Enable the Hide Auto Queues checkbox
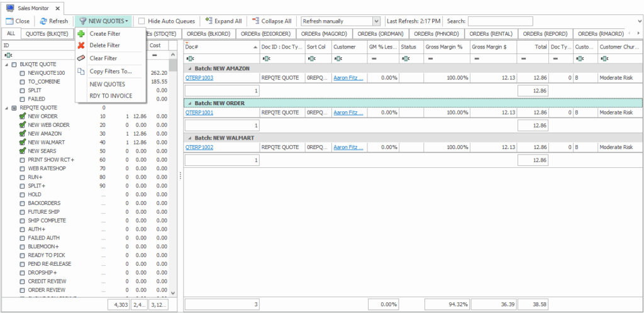 coord(142,21)
